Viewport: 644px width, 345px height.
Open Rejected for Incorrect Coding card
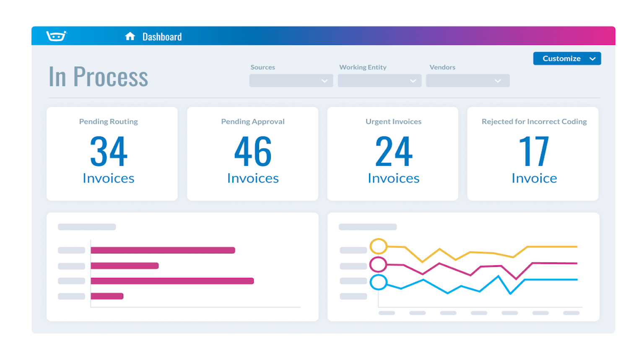[533, 154]
